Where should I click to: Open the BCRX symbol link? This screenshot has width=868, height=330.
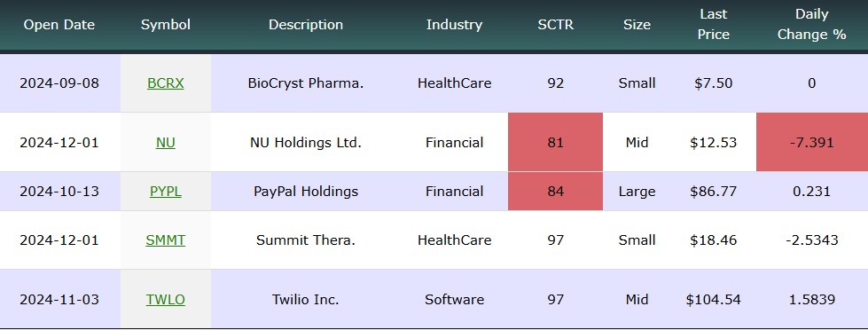tap(166, 83)
